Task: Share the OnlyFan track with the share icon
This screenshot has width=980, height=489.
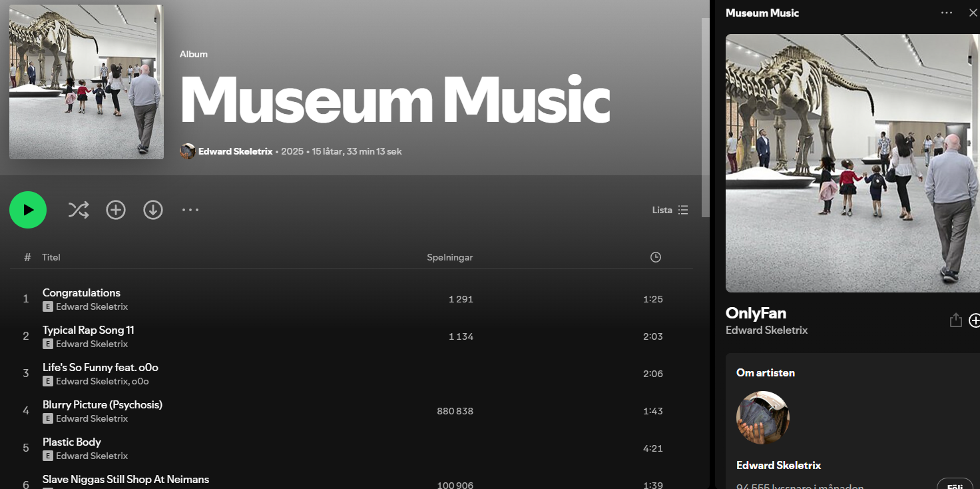Action: pyautogui.click(x=956, y=320)
